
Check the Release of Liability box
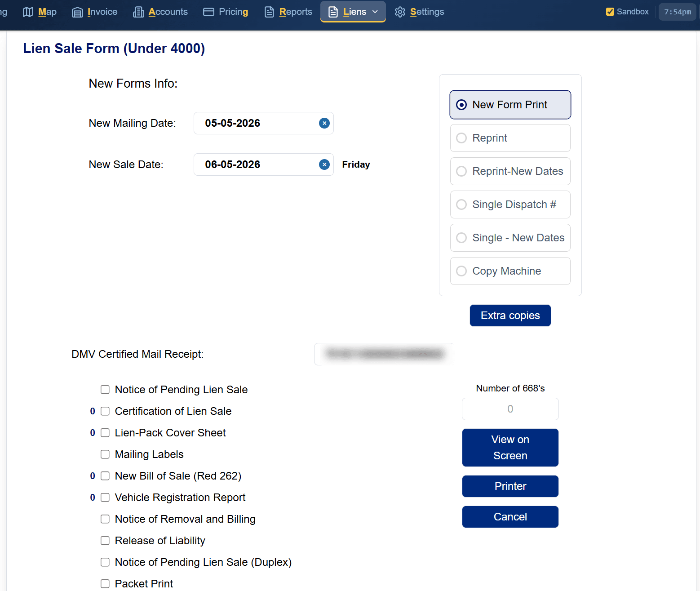tap(105, 541)
